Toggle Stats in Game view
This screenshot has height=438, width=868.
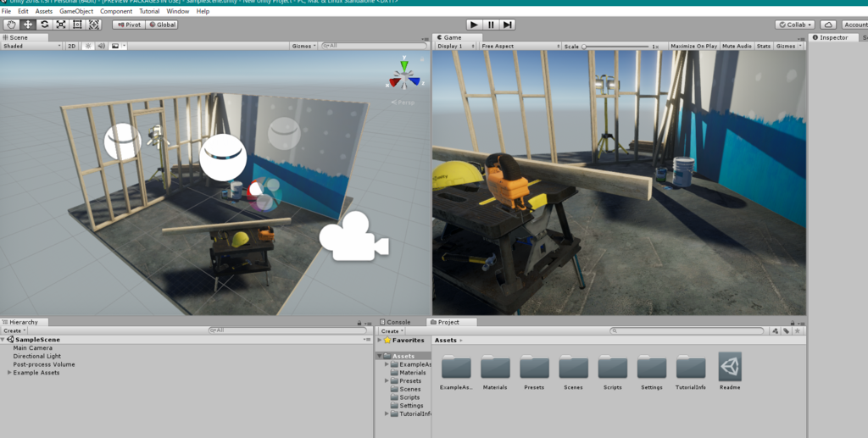pyautogui.click(x=764, y=46)
